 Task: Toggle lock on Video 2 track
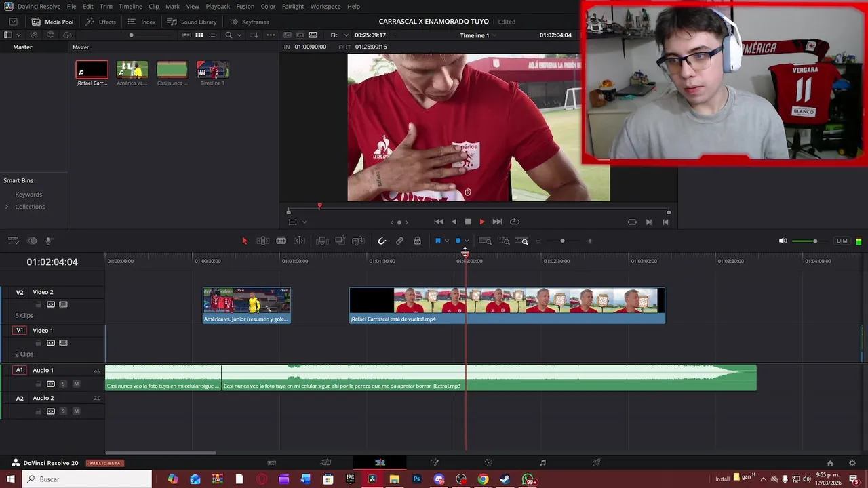39,304
